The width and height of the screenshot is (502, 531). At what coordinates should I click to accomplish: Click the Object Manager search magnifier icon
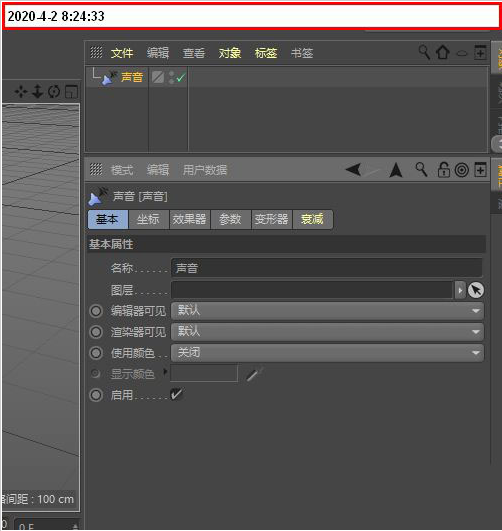point(423,52)
